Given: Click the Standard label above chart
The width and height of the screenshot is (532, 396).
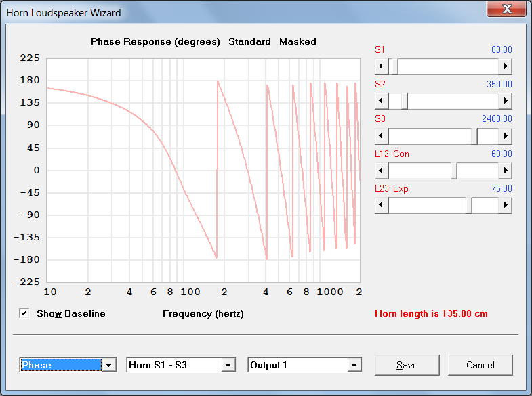Looking at the screenshot, I should [x=249, y=41].
